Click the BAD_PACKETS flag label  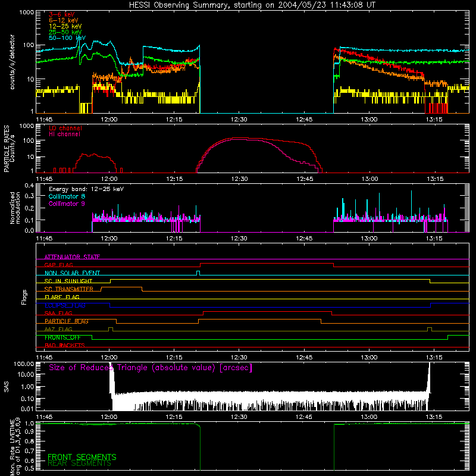[x=65, y=345]
